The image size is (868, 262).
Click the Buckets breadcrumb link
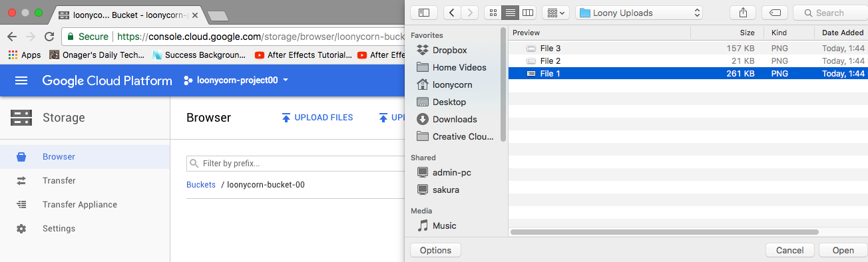click(x=201, y=185)
